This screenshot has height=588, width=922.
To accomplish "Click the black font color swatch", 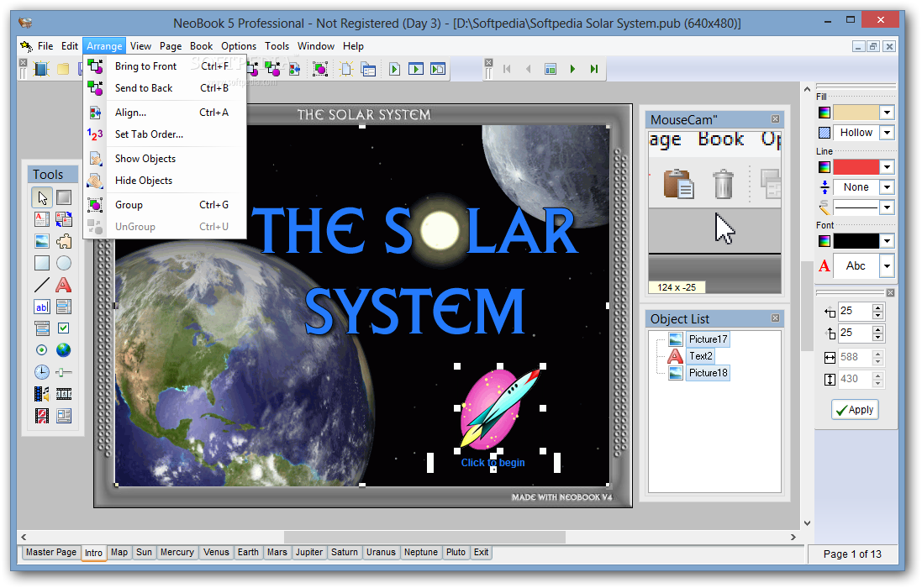I will click(856, 241).
